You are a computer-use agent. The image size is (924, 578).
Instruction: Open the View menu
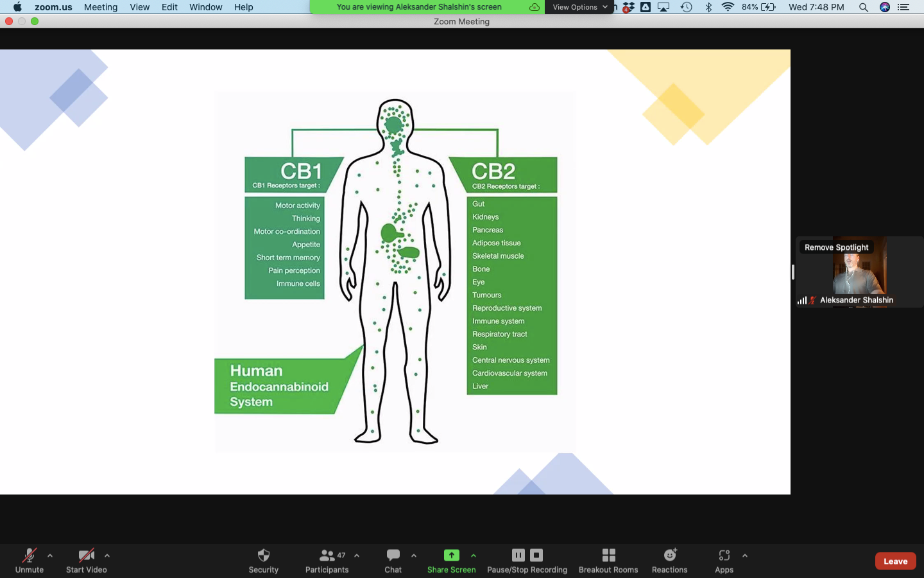[139, 7]
